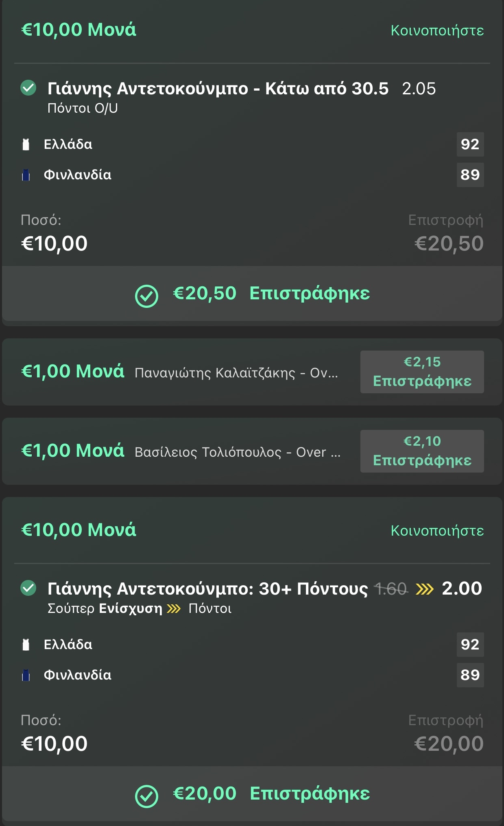This screenshot has height=826, width=504.
Task: Click the blue Φινλανδία jersey icon in last bet
Action: pyautogui.click(x=26, y=675)
